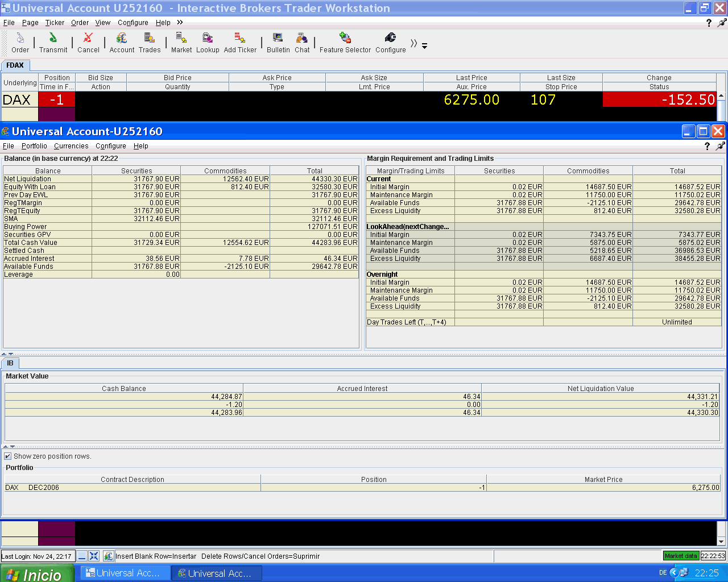Click the Market data status indicator
This screenshot has height=582, width=728.
(681, 556)
